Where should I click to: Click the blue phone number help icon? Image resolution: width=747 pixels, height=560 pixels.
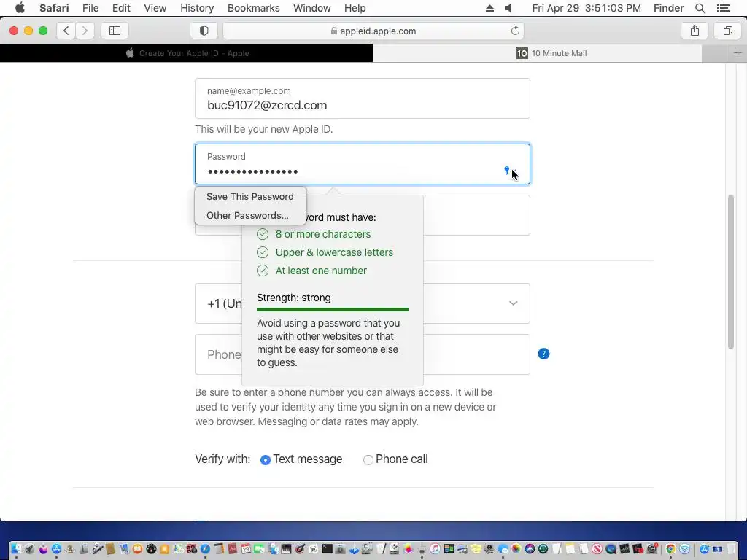click(543, 354)
